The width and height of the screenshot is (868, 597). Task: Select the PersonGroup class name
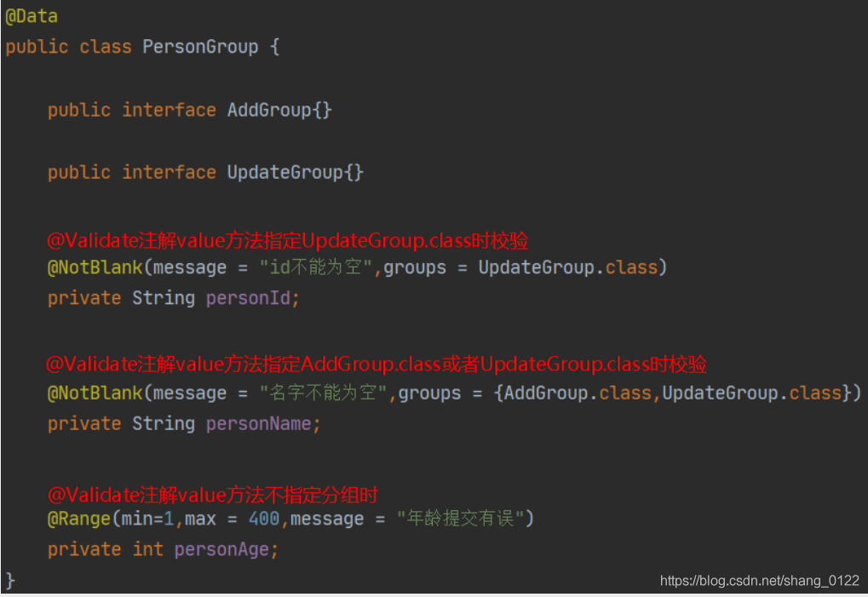pos(200,47)
